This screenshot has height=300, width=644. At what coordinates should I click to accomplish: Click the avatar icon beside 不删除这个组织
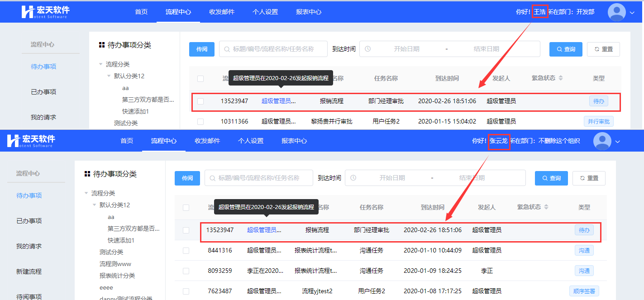(602, 141)
